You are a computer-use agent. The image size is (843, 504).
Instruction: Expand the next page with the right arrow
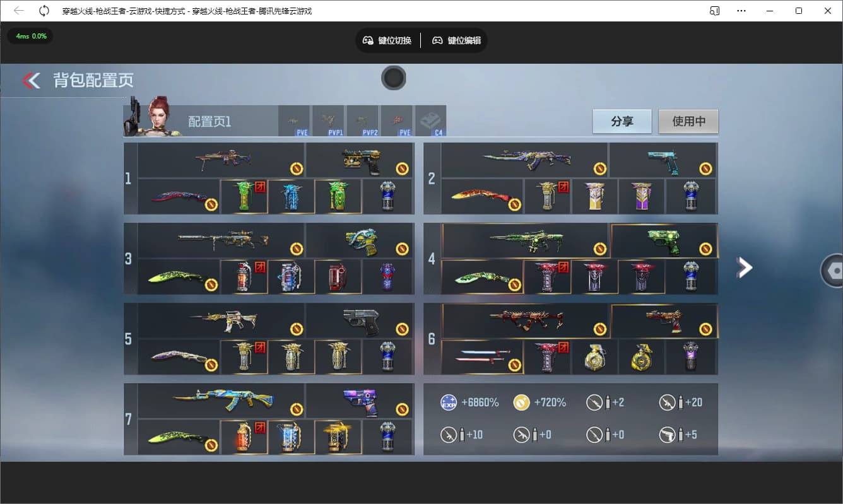pyautogui.click(x=745, y=267)
